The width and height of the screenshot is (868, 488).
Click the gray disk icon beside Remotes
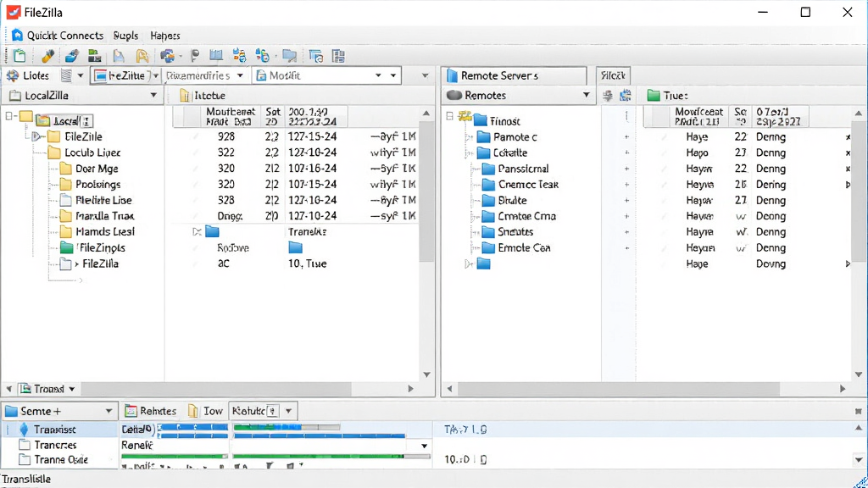454,95
